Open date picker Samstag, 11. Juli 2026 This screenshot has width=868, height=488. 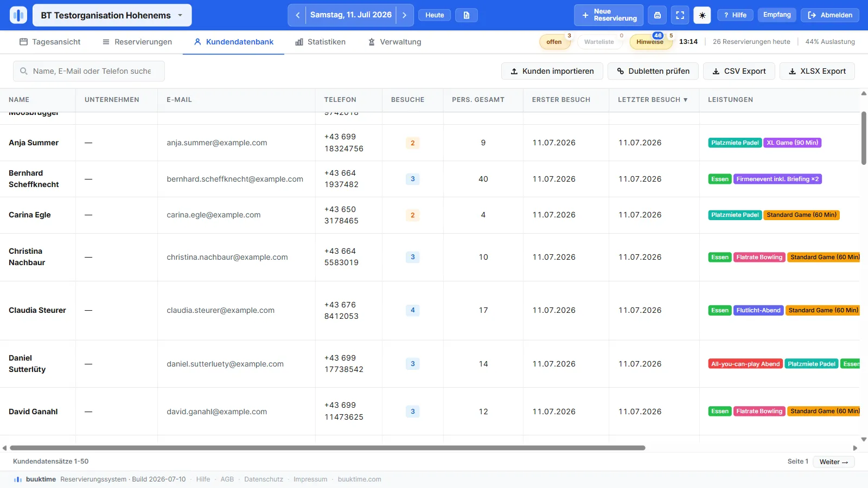coord(351,15)
